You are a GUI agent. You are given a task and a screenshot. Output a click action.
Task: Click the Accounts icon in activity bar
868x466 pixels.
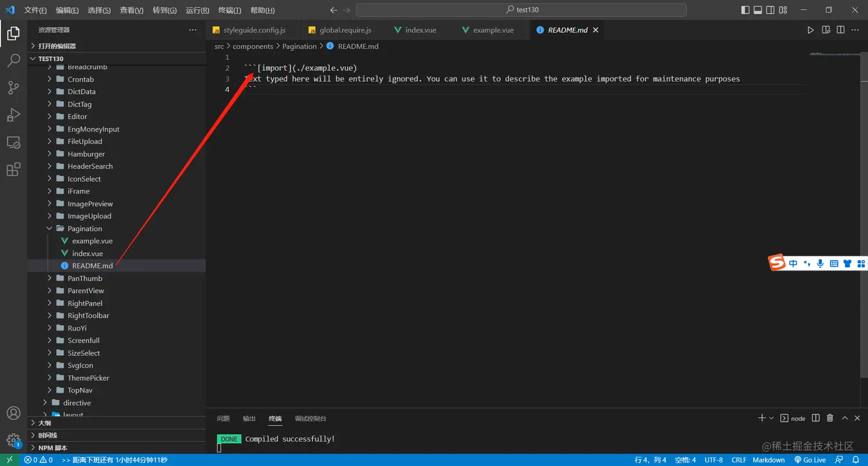coord(13,413)
